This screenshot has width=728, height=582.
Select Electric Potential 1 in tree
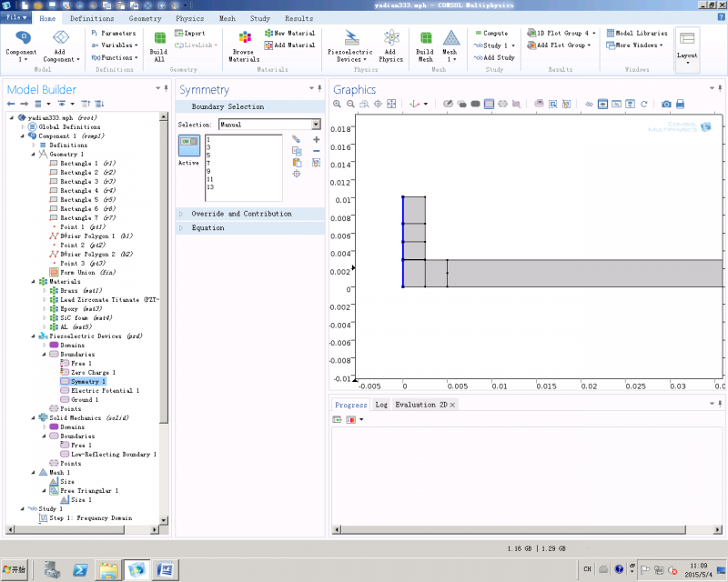tap(104, 390)
